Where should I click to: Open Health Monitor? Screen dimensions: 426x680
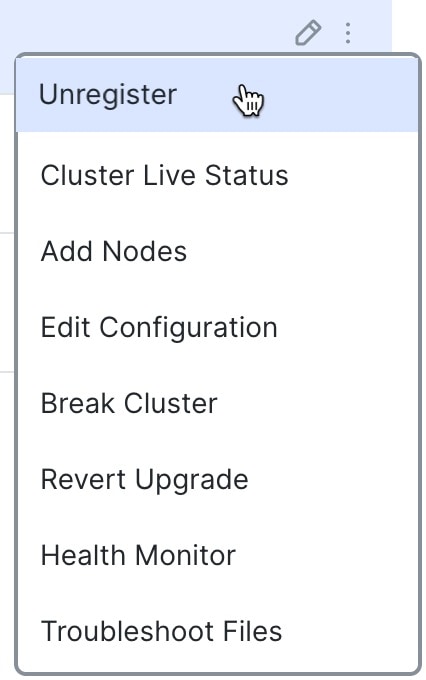point(217,555)
